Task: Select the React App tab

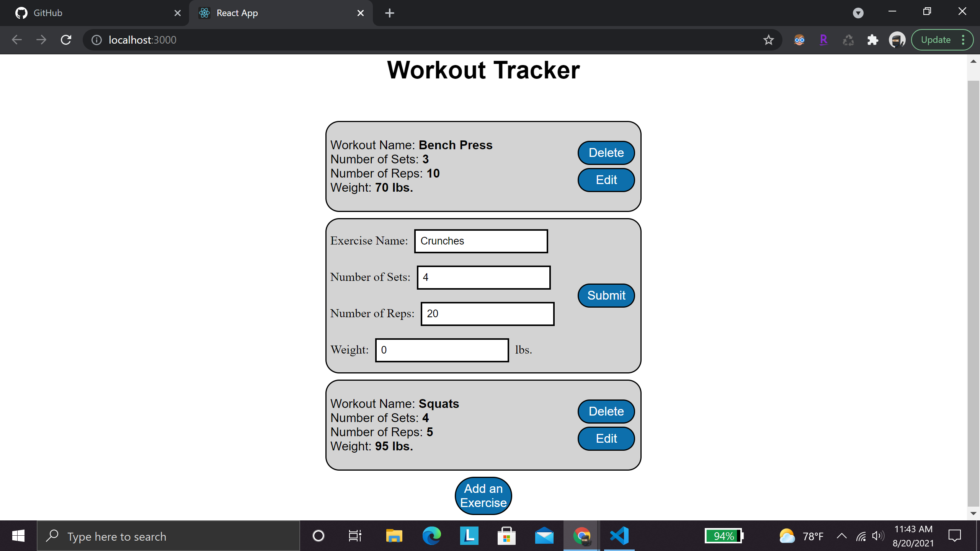Action: (x=280, y=13)
